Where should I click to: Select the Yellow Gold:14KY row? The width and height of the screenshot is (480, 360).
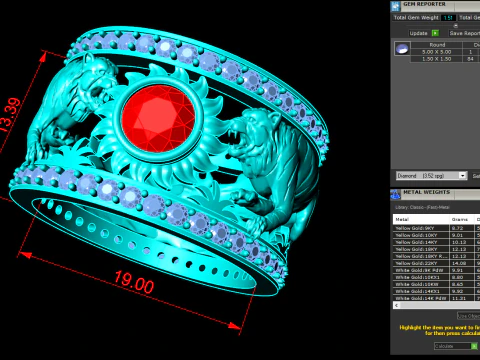pyautogui.click(x=437, y=242)
